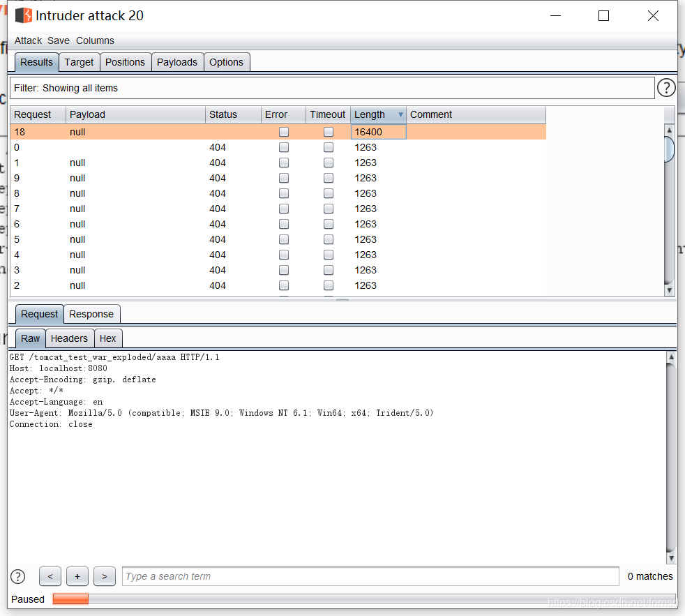Click the filter help question mark icon
Screen dimensions: 685x616
[666, 88]
